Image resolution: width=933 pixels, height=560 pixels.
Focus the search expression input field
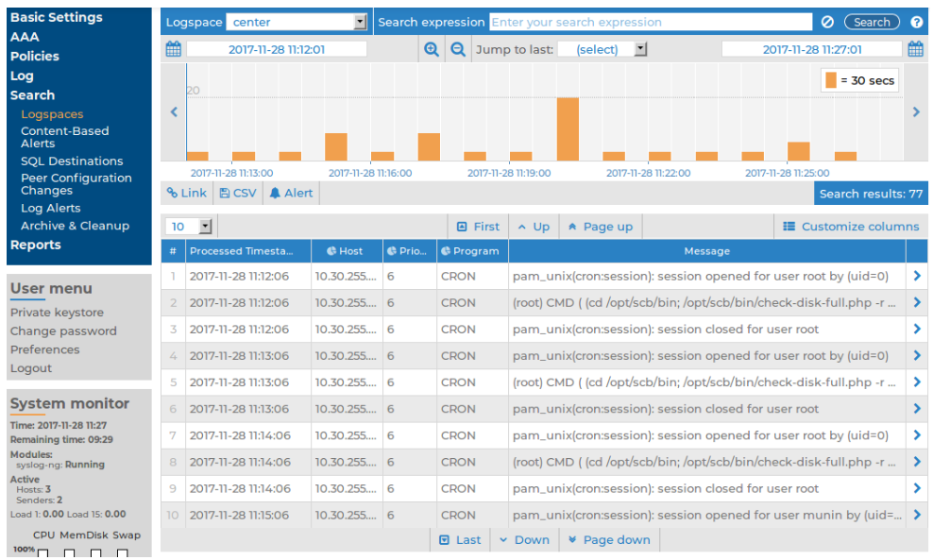coord(651,22)
